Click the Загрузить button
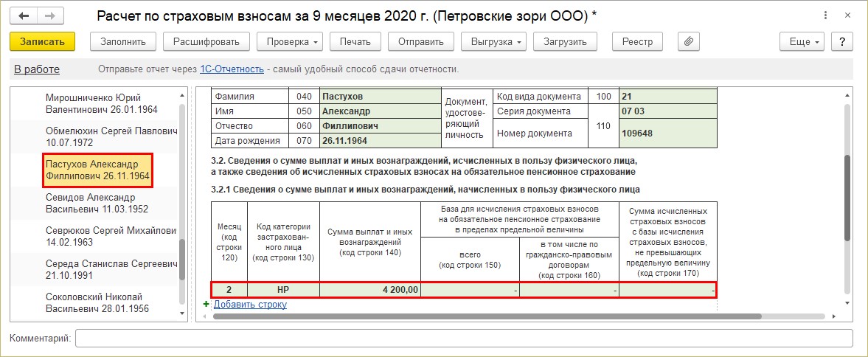This screenshot has width=868, height=357. [566, 41]
